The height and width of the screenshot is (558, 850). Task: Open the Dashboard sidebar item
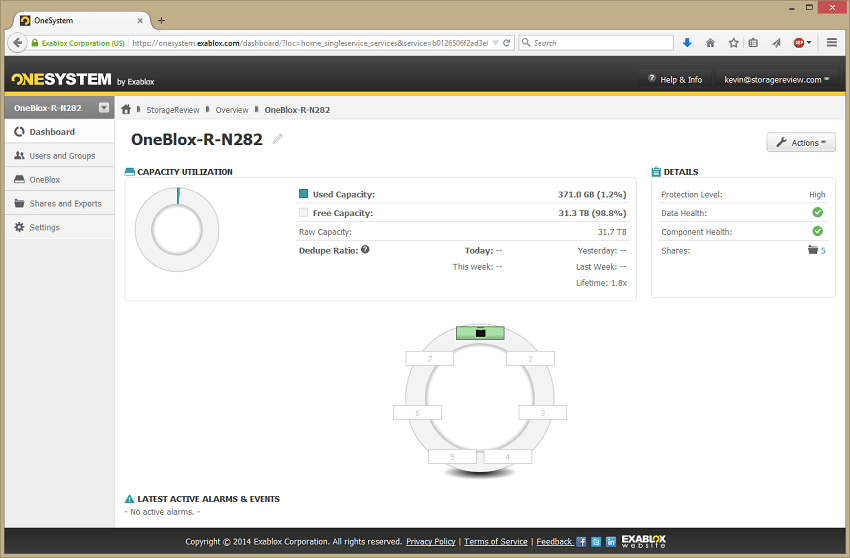click(x=60, y=132)
